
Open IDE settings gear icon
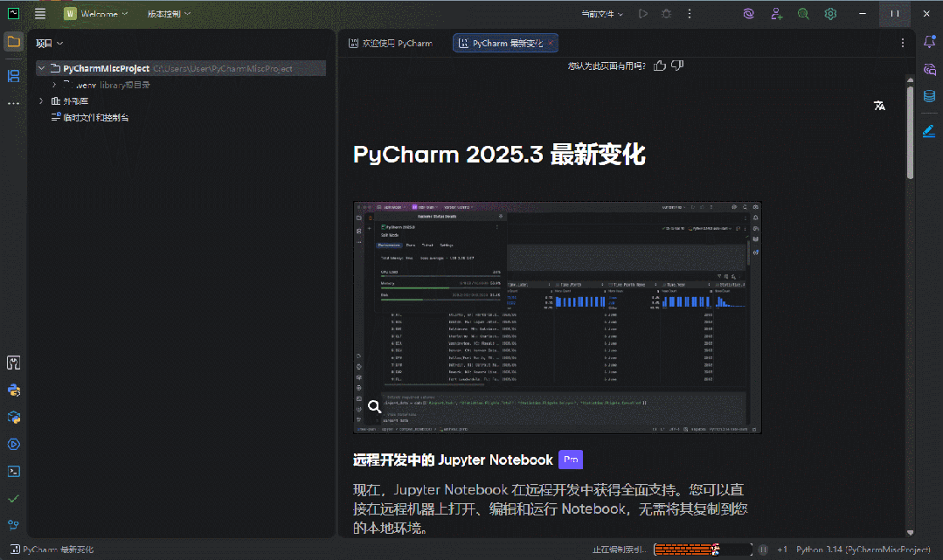tap(830, 13)
